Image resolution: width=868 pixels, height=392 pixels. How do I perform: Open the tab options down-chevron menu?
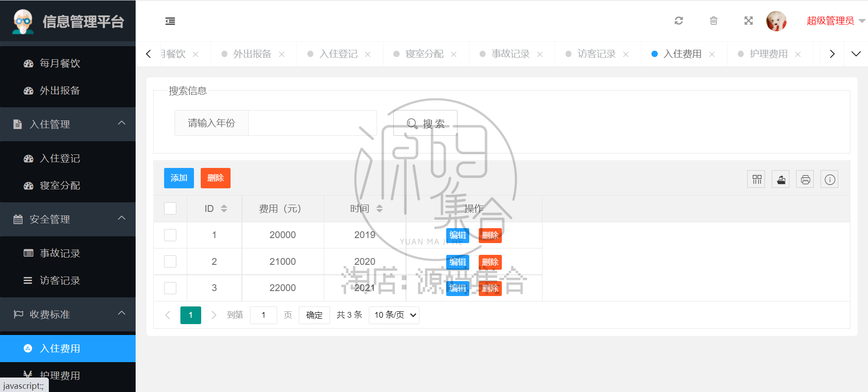click(x=856, y=54)
